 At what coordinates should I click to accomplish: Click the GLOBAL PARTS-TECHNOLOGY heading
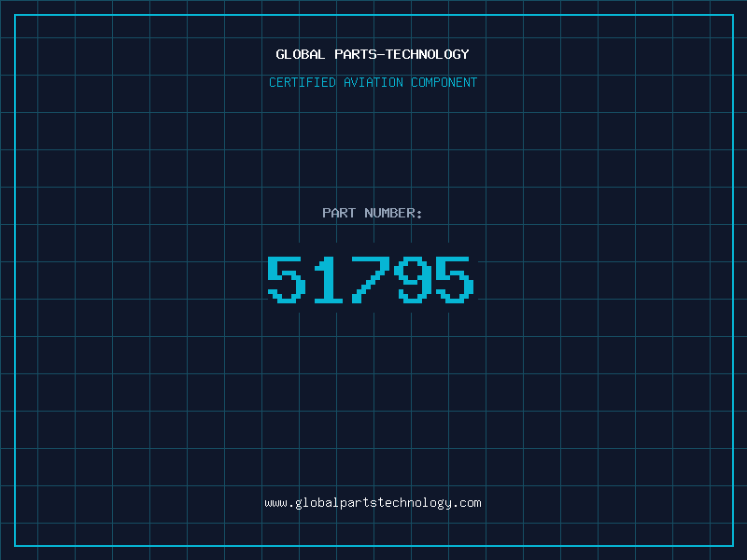(x=373, y=54)
